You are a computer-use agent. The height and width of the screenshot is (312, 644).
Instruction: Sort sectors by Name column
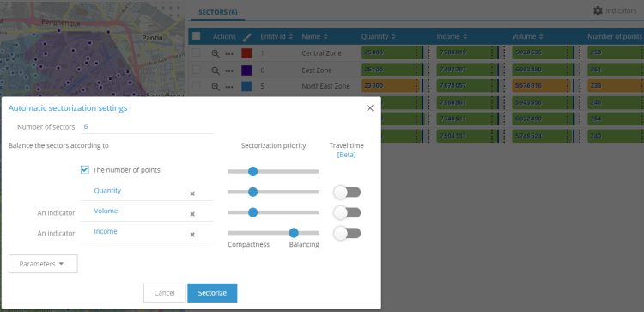click(314, 37)
